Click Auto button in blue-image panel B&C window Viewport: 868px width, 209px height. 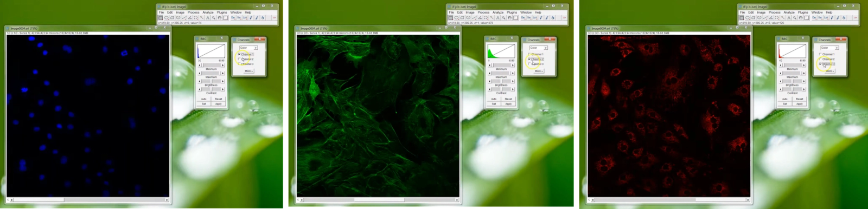coord(204,99)
